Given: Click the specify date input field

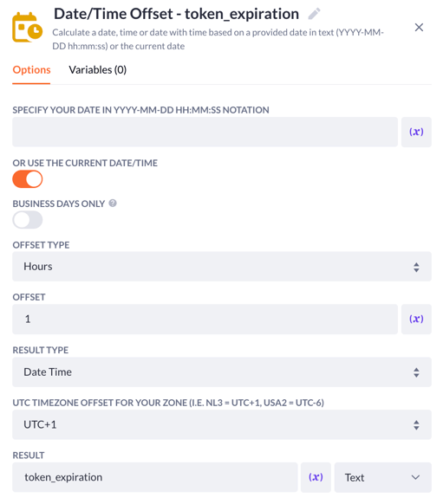Looking at the screenshot, I should pyautogui.click(x=205, y=132).
